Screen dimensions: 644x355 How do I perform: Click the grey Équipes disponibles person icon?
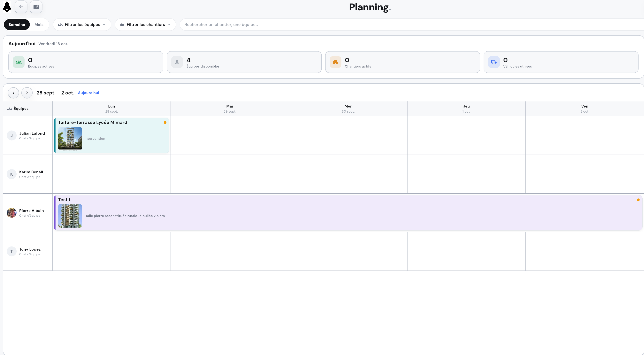(x=177, y=62)
